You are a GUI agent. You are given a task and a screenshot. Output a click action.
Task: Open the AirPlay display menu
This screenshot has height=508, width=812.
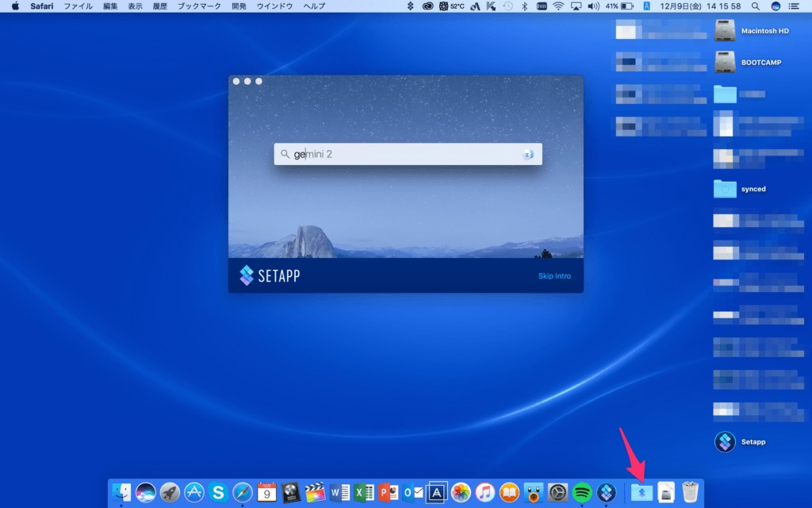[x=576, y=6]
